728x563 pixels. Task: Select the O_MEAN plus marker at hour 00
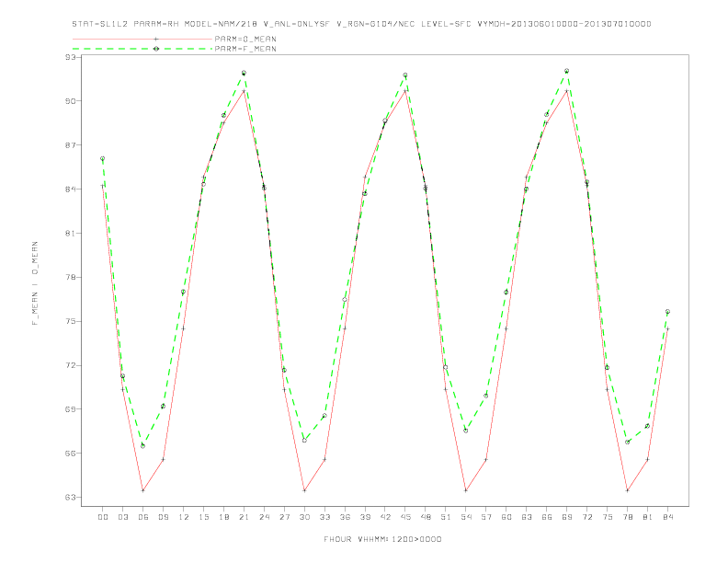point(103,186)
